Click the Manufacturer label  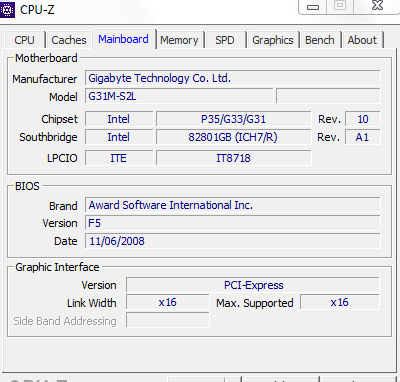[45, 79]
